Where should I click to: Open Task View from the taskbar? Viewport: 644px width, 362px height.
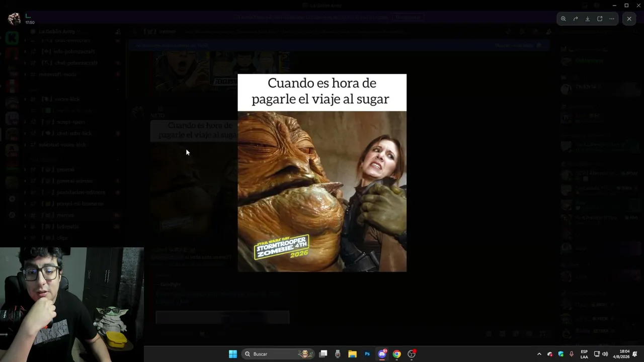tap(324, 354)
